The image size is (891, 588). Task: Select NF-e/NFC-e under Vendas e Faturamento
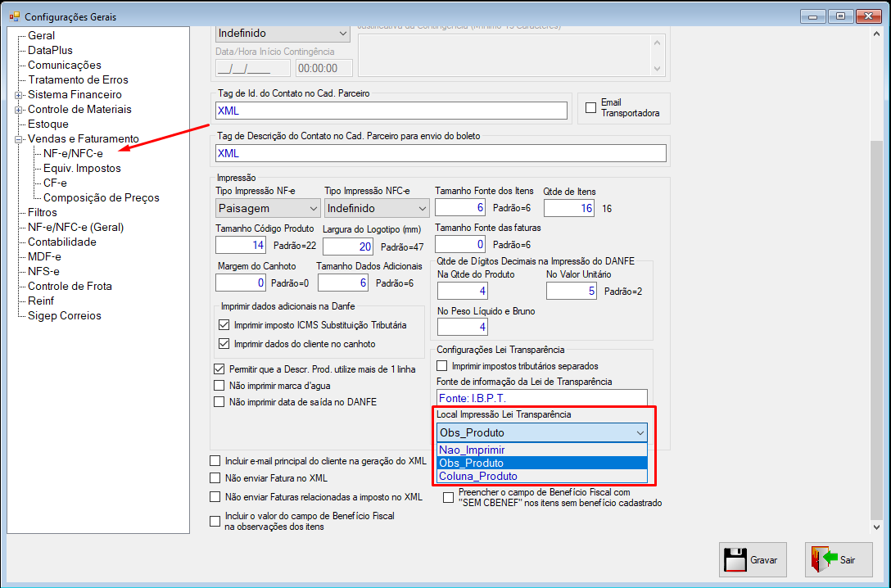coord(73,153)
